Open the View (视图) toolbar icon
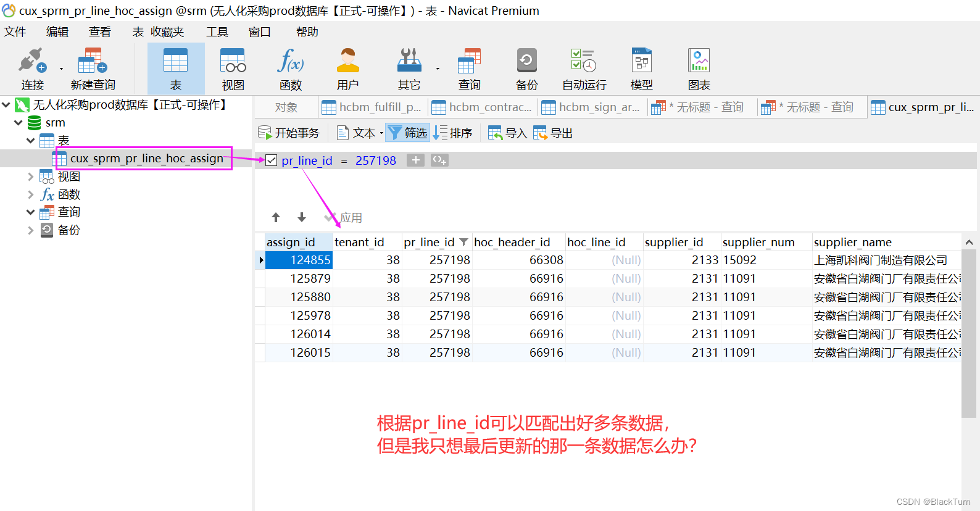Image resolution: width=980 pixels, height=511 pixels. pos(233,60)
